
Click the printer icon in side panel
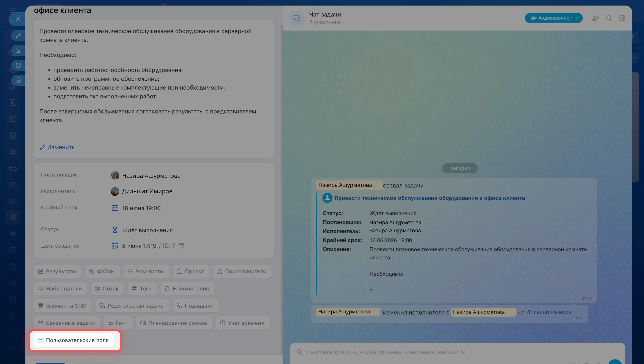[18, 80]
